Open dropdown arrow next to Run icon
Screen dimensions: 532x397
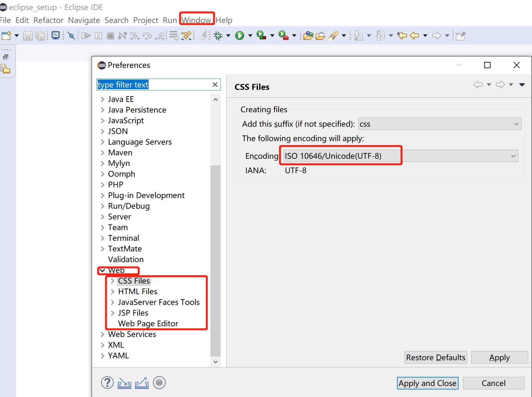pos(250,36)
